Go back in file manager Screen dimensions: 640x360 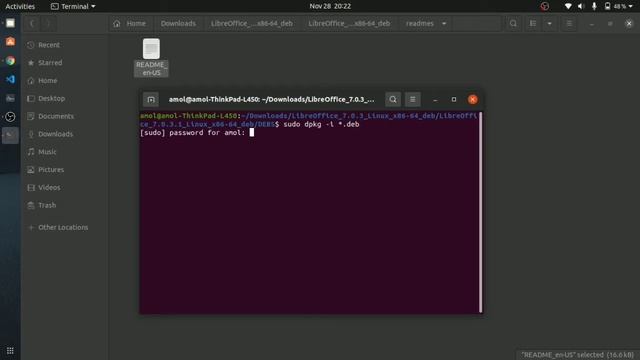coord(32,23)
